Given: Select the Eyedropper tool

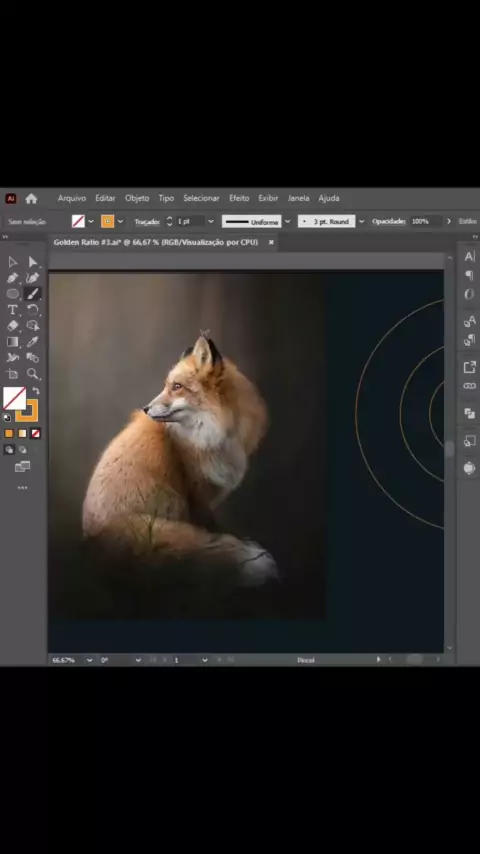Looking at the screenshot, I should (33, 341).
